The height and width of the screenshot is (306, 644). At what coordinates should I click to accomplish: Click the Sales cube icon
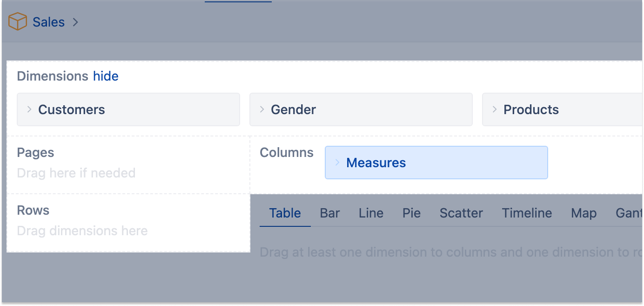[18, 21]
